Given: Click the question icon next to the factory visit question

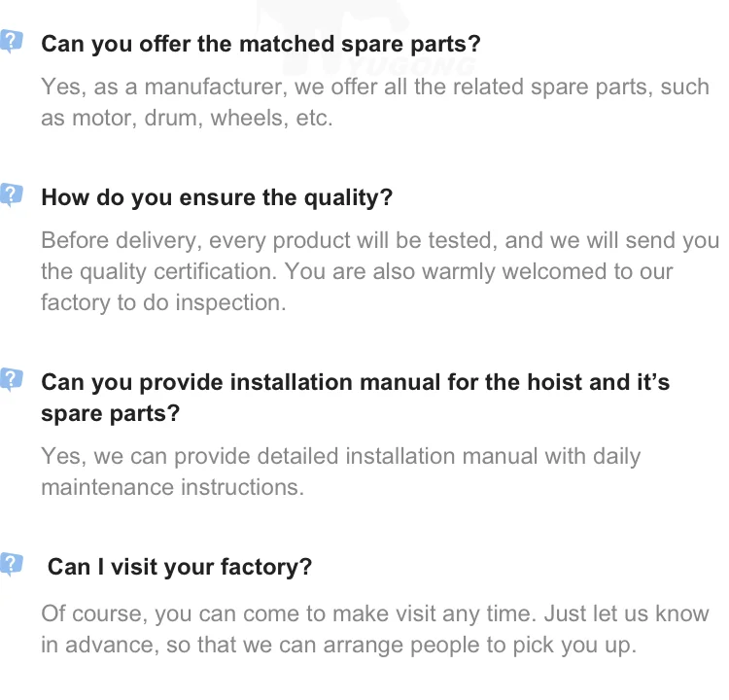Looking at the screenshot, I should [11, 564].
